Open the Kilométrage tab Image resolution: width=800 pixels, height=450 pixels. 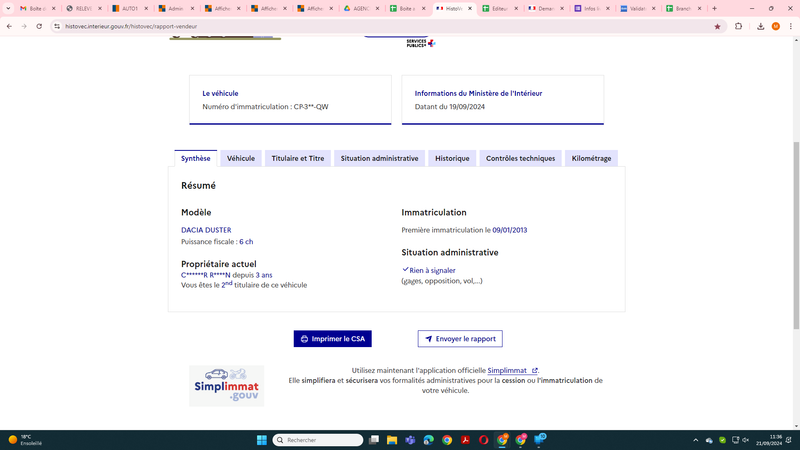click(591, 158)
